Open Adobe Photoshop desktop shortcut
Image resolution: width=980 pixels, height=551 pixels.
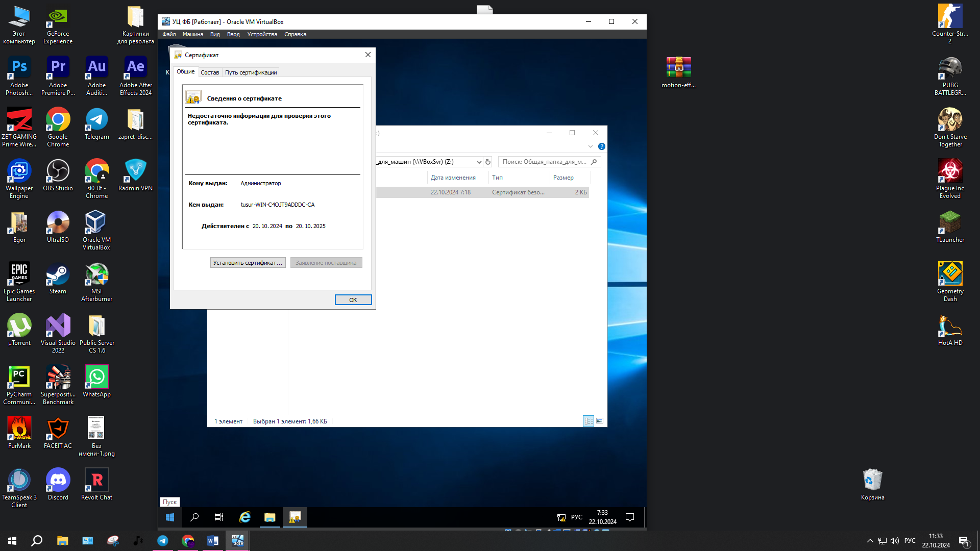(19, 76)
